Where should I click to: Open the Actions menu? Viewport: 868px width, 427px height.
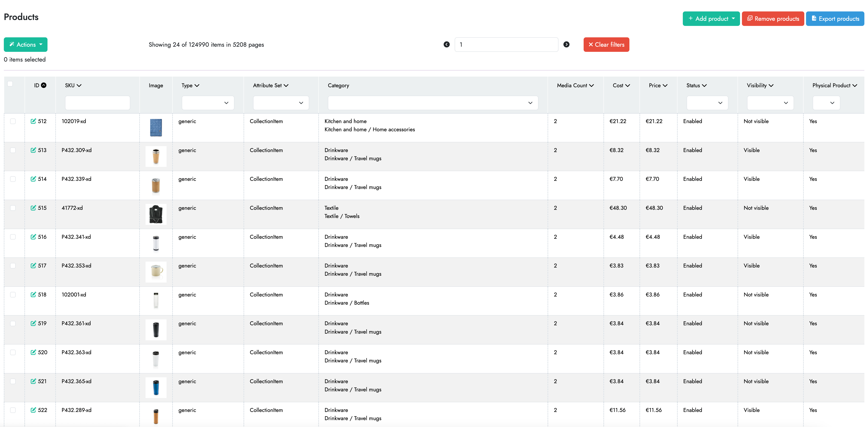[x=26, y=44]
